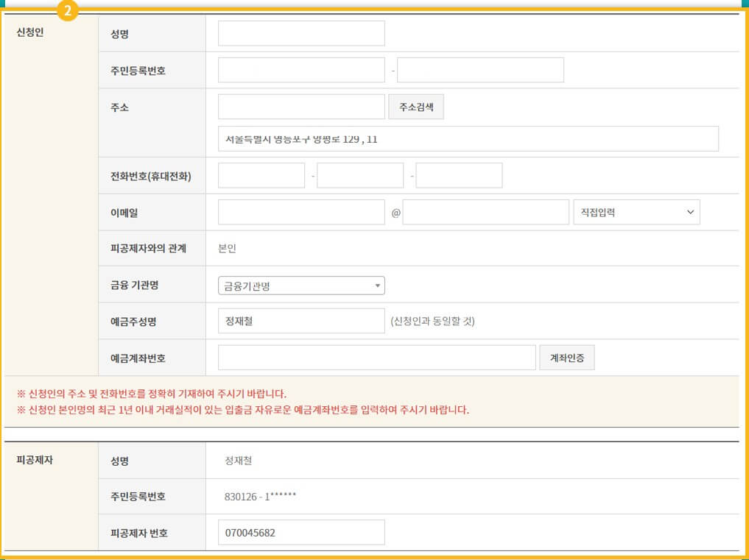The height and width of the screenshot is (560, 749).
Task: Click the red notice about 주소 및 전화번호
Action: coord(152,394)
